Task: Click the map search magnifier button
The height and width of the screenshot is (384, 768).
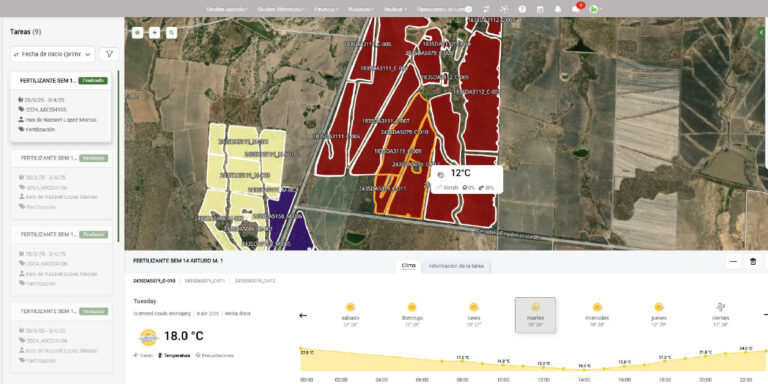Action: tap(171, 33)
